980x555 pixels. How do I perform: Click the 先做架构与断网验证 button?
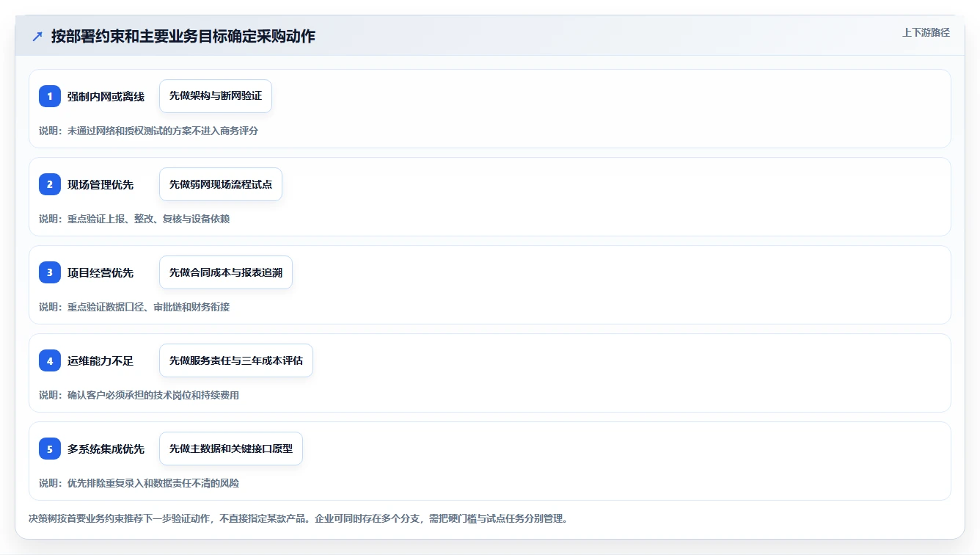(216, 96)
